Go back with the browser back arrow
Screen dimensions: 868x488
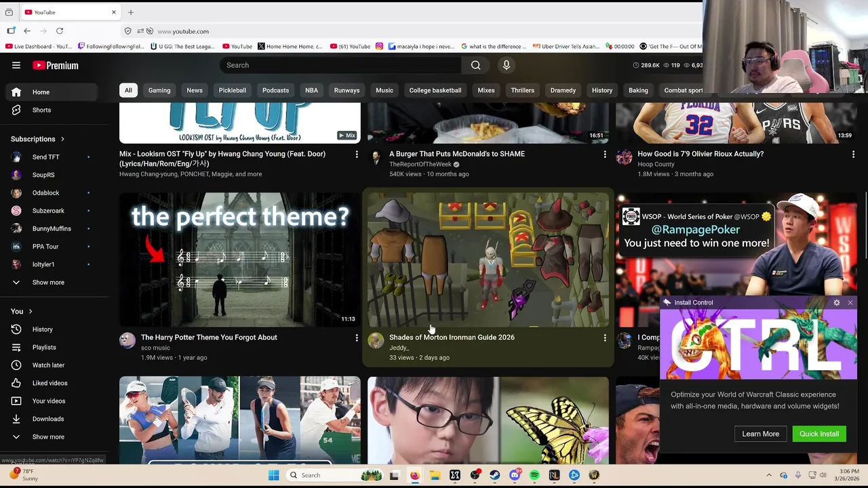[27, 31]
